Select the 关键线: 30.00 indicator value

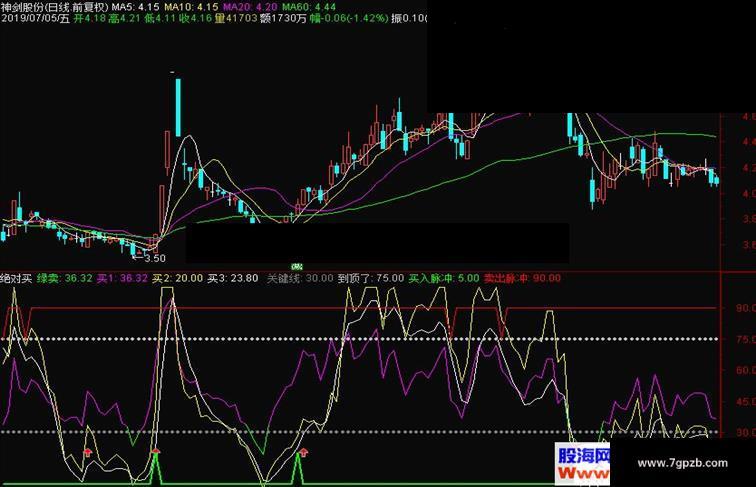(300, 278)
